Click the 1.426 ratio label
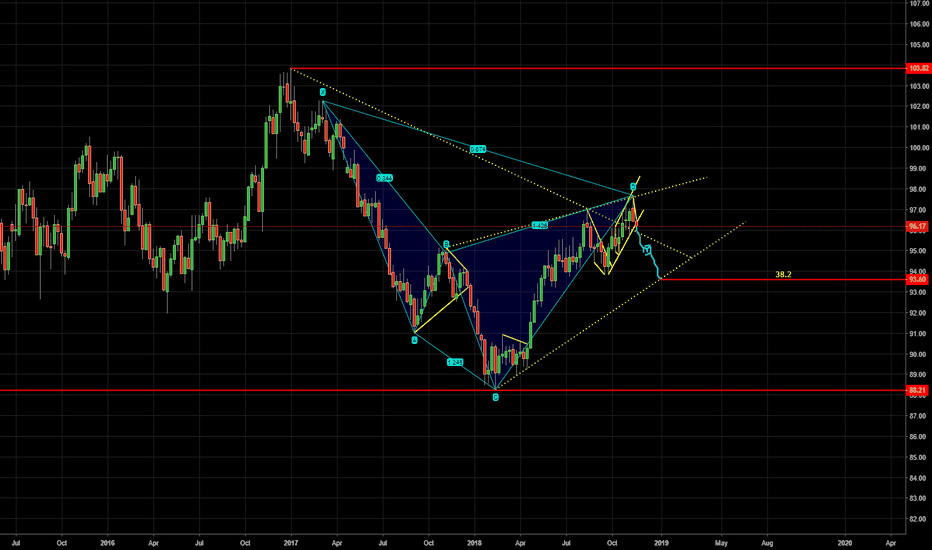This screenshot has height=550, width=932. [539, 225]
